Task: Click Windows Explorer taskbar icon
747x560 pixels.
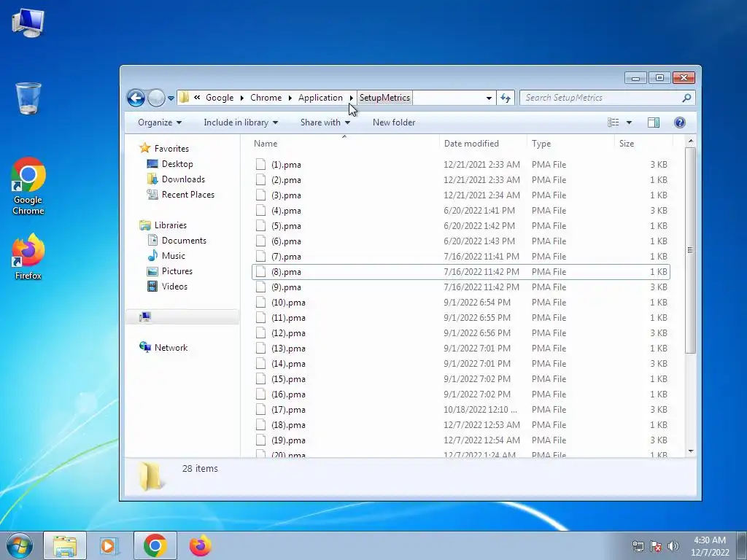Action: tap(65, 545)
